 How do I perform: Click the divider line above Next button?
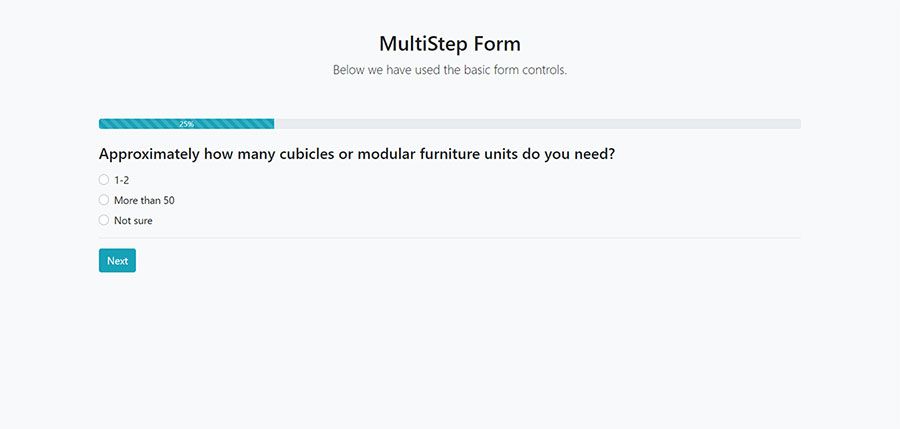coord(450,238)
